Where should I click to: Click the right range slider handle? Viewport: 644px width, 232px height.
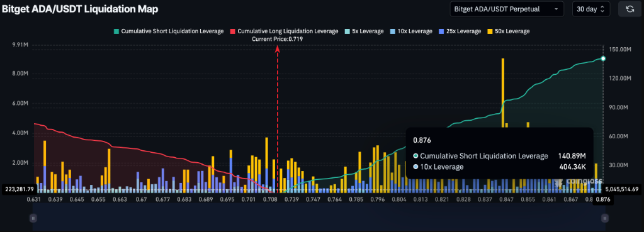(x=604, y=218)
